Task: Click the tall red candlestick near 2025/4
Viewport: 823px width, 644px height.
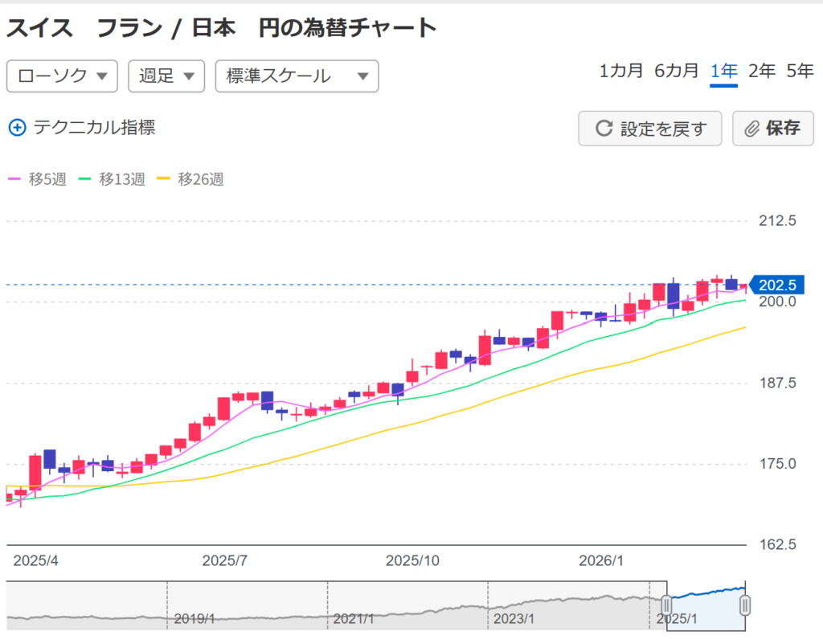Action: (x=35, y=472)
